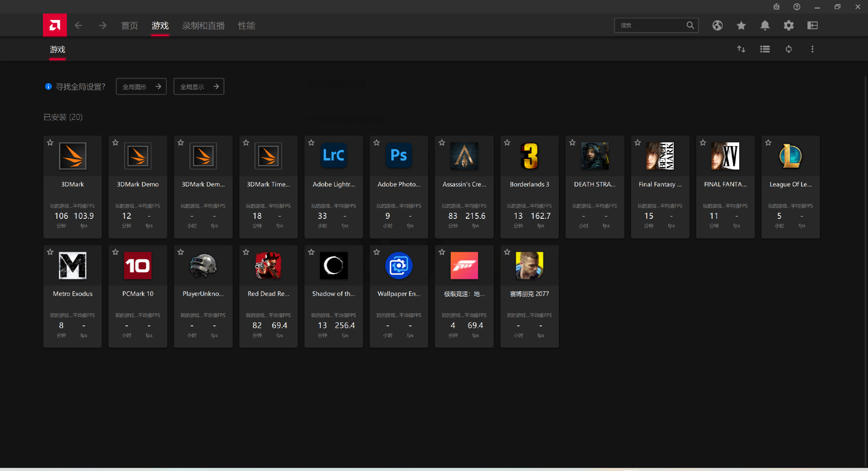Favorite League Of Legends with its star
Viewport: 868px width, 471px height.
(x=768, y=143)
